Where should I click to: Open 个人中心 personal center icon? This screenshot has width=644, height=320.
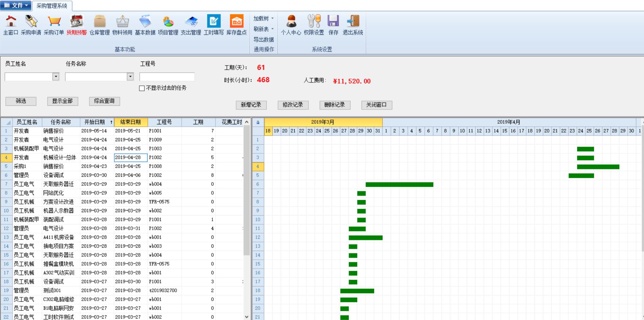(291, 22)
